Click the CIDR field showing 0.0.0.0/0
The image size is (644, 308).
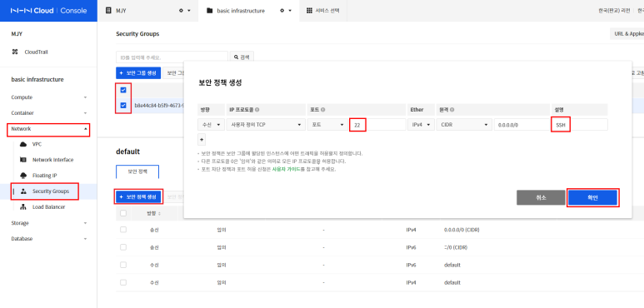tap(522, 125)
